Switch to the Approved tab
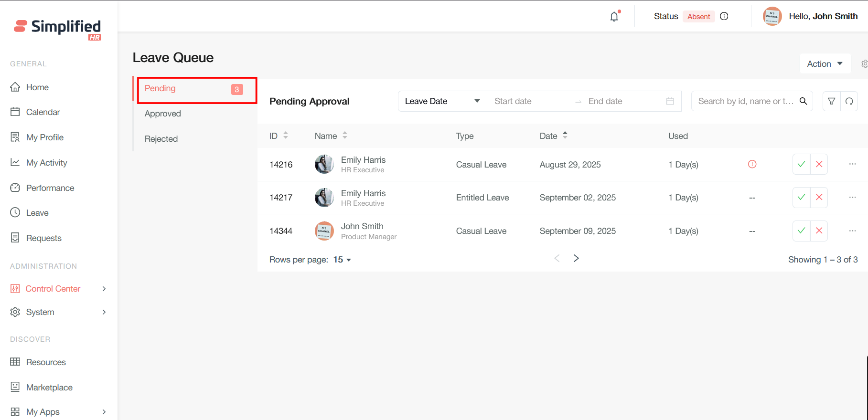This screenshot has width=868, height=420. tap(163, 114)
